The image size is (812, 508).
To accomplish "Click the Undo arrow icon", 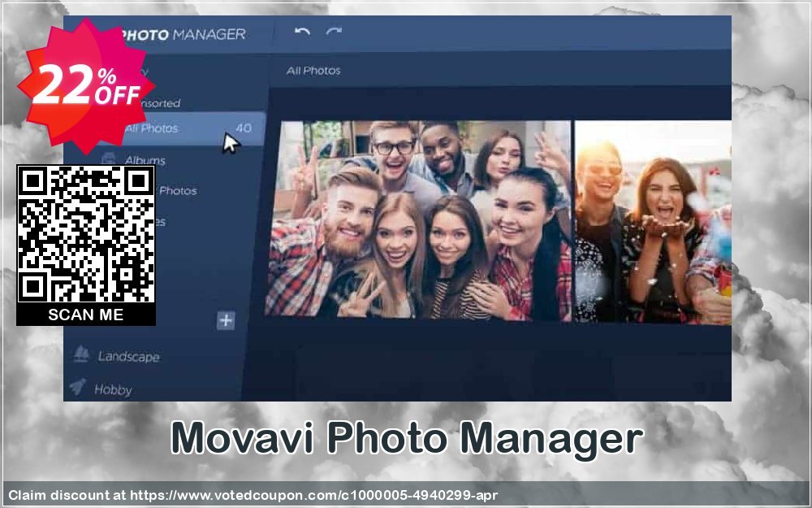I will pyautogui.click(x=302, y=33).
